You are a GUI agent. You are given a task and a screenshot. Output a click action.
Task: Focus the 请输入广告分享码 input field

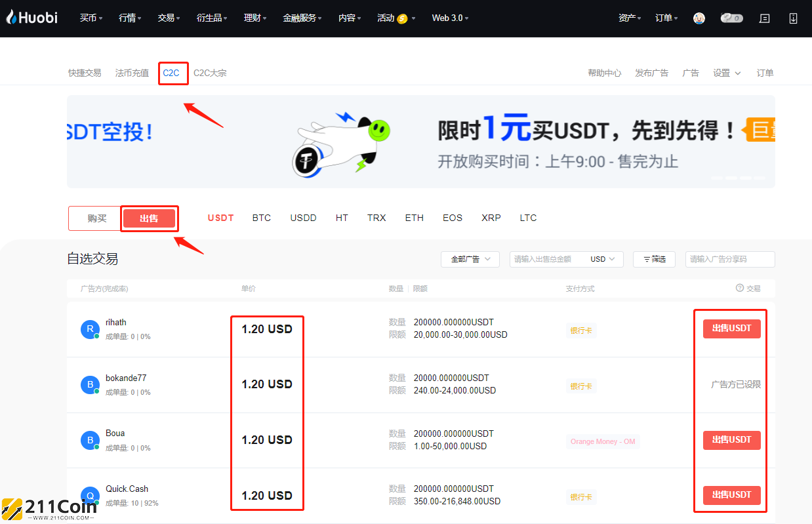[730, 259]
